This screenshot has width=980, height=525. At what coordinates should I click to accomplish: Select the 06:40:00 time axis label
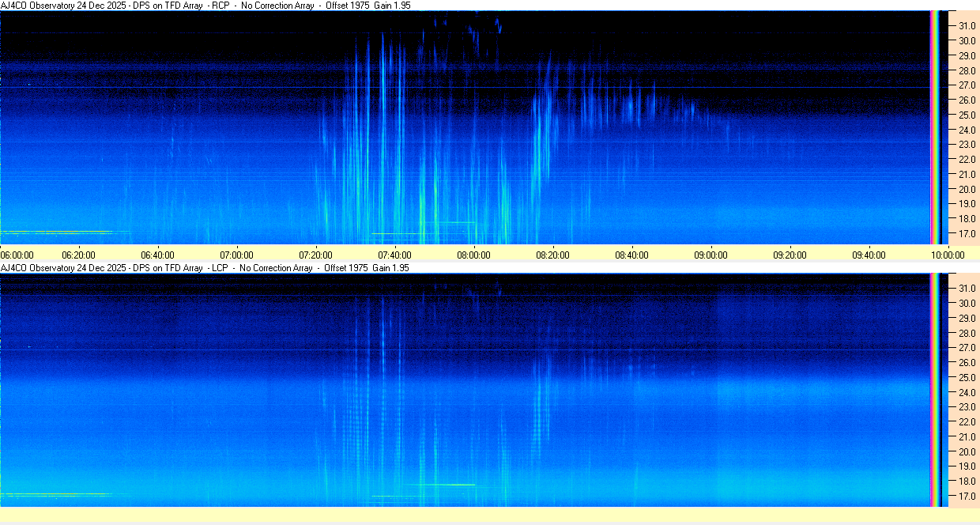click(157, 255)
